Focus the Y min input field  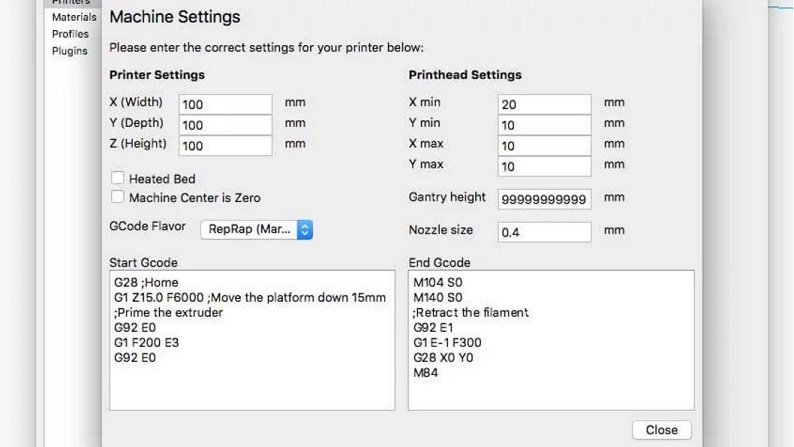pos(544,125)
